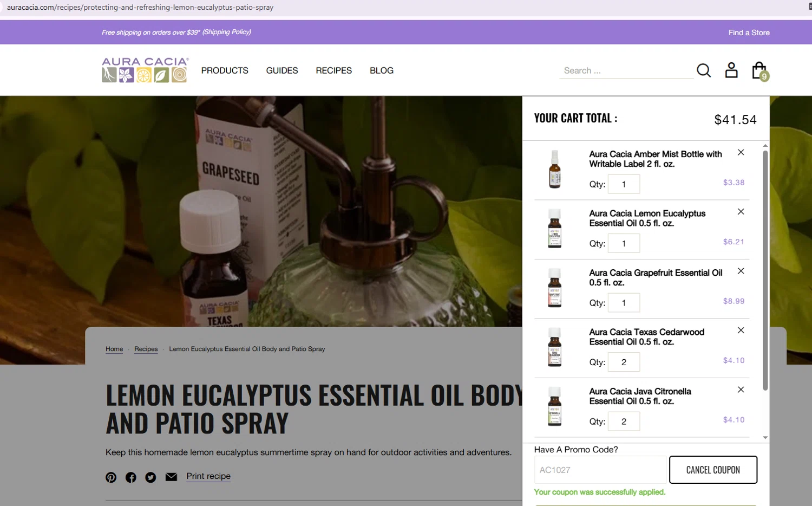Click the Cancel Coupon button
This screenshot has height=506, width=812.
pos(713,470)
